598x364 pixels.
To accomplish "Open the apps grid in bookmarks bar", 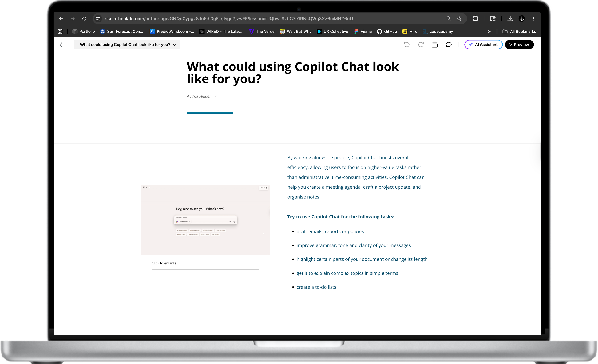I will click(x=60, y=32).
